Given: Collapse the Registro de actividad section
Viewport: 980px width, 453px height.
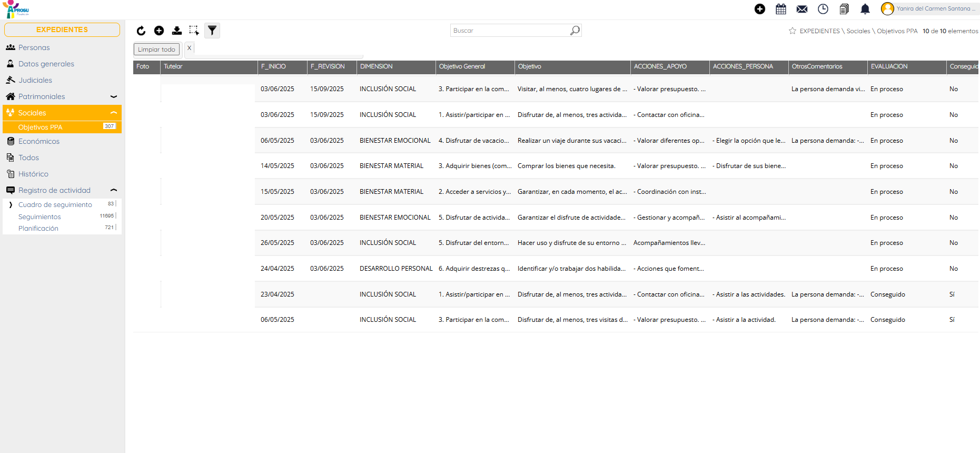Looking at the screenshot, I should (113, 190).
